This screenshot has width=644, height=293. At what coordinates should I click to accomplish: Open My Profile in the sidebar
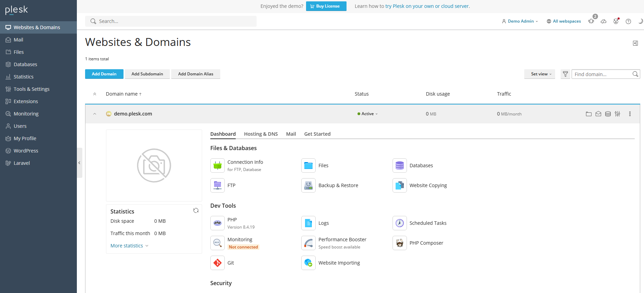[x=38, y=138]
